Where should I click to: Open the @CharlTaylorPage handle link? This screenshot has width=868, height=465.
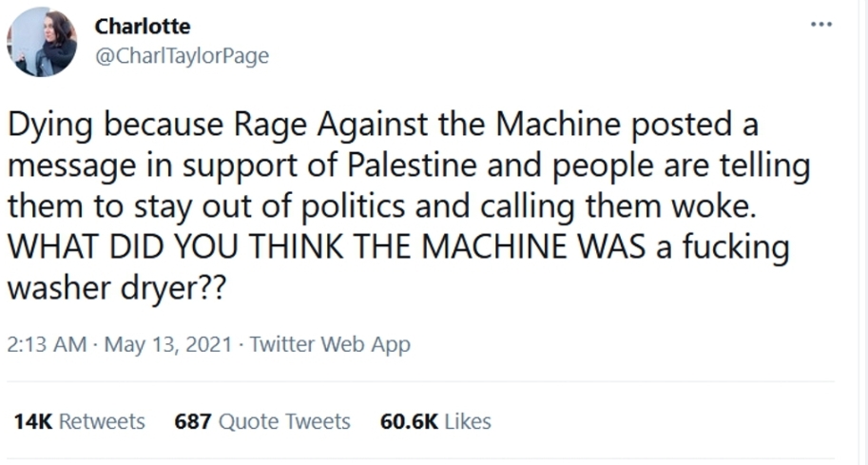click(x=182, y=56)
